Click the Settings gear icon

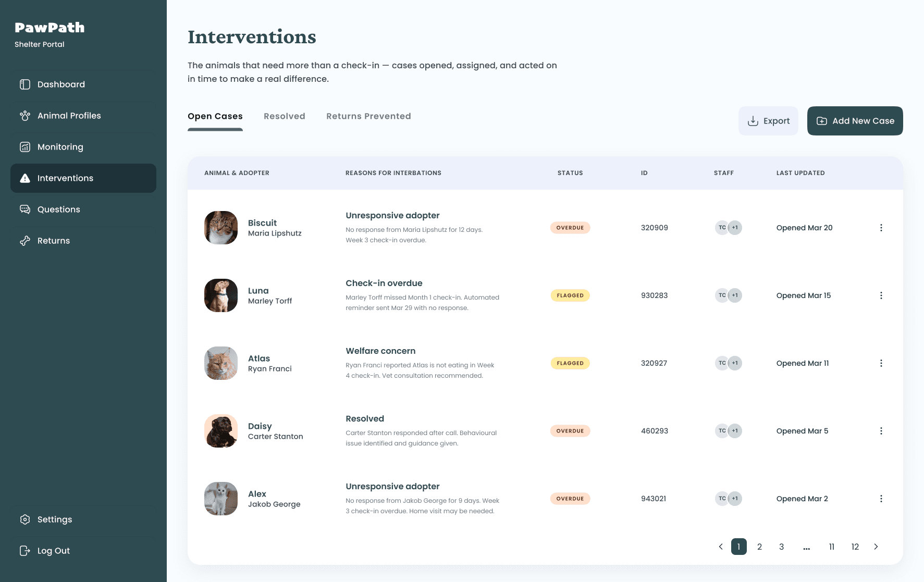point(25,519)
